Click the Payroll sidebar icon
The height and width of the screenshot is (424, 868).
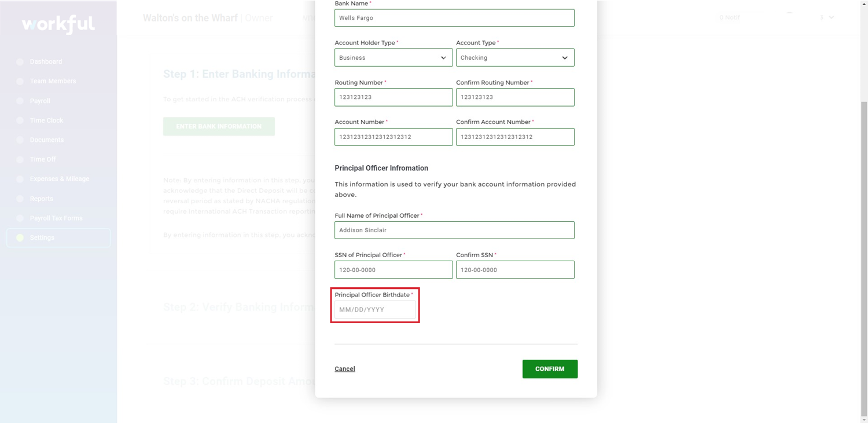point(20,101)
